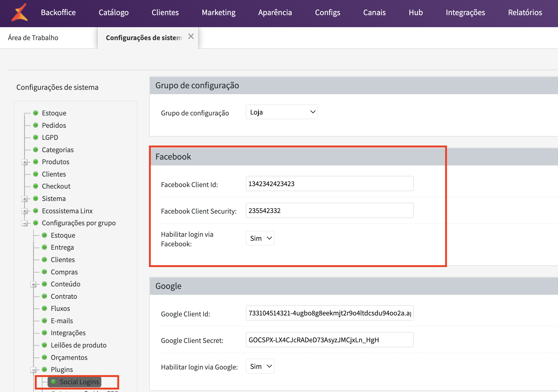Viewport: 558px width, 392px height.
Task: Click green status dot beside Orçamentos
Action: pyautogui.click(x=44, y=357)
